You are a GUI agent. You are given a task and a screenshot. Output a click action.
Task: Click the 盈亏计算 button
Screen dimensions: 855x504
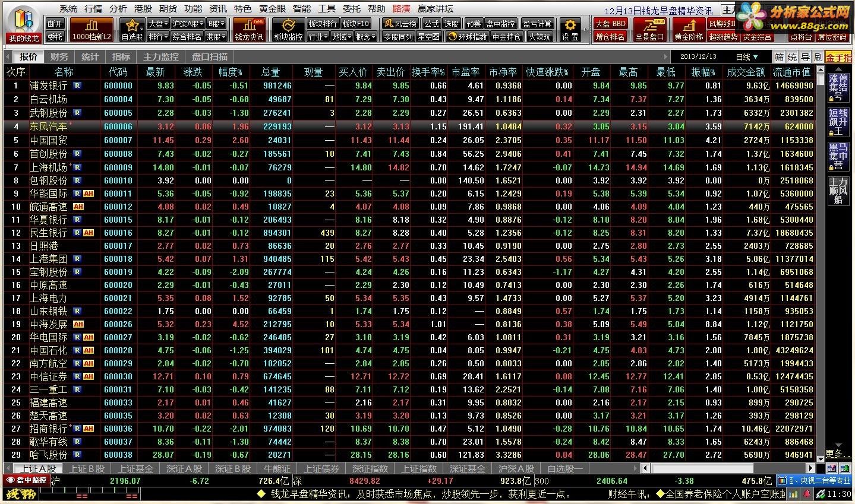pyautogui.click(x=537, y=24)
